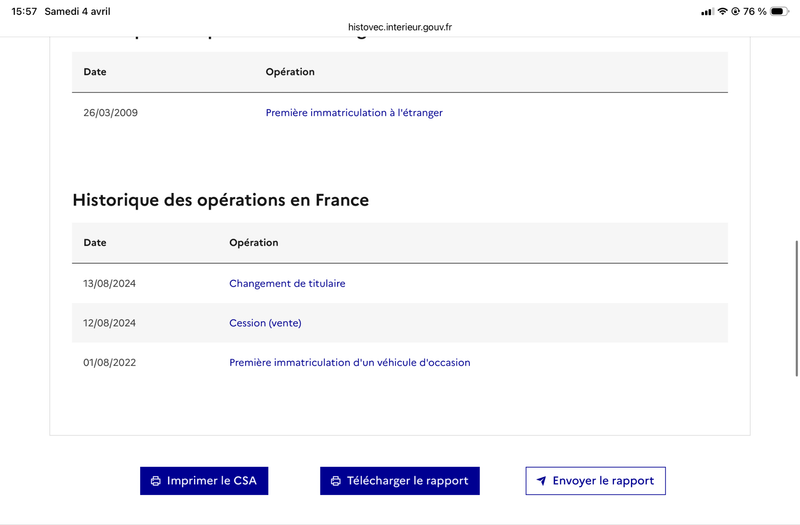Click the Historique des opérations en France heading
This screenshot has width=800, height=525.
click(x=221, y=200)
